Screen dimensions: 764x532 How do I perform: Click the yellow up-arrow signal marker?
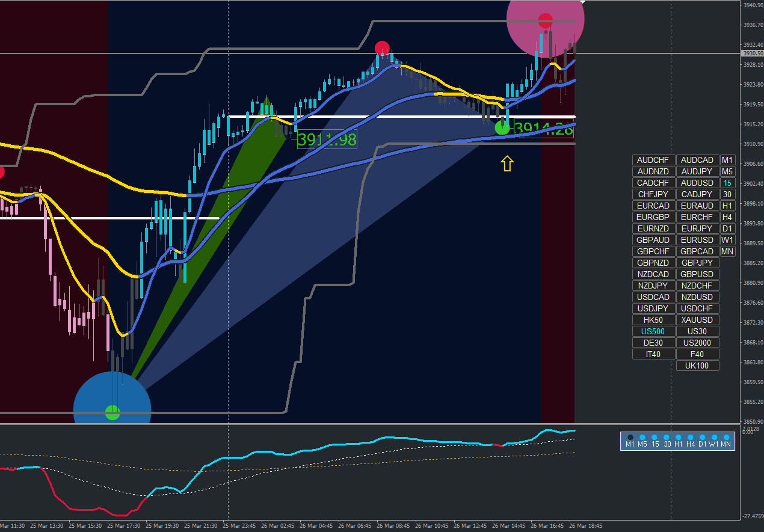click(507, 164)
